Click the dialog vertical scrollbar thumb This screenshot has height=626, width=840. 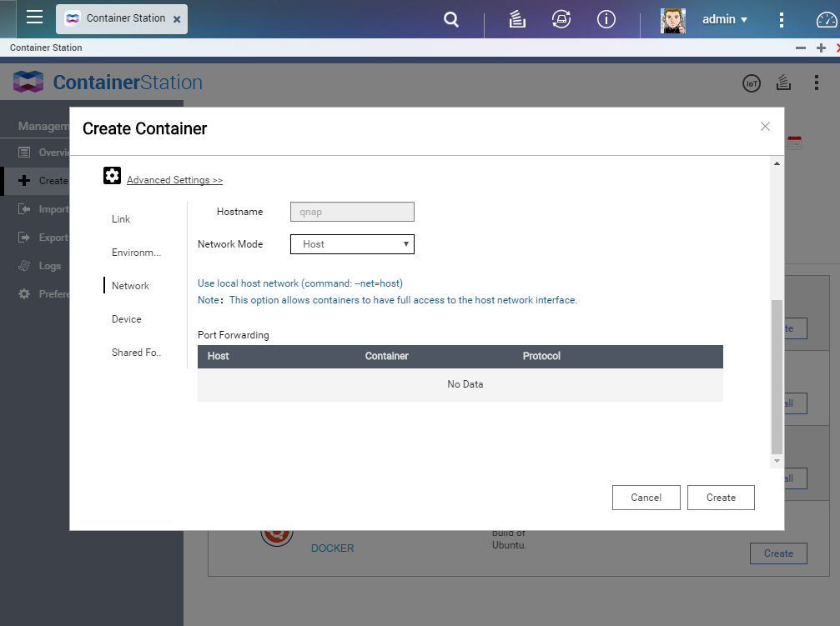777,377
